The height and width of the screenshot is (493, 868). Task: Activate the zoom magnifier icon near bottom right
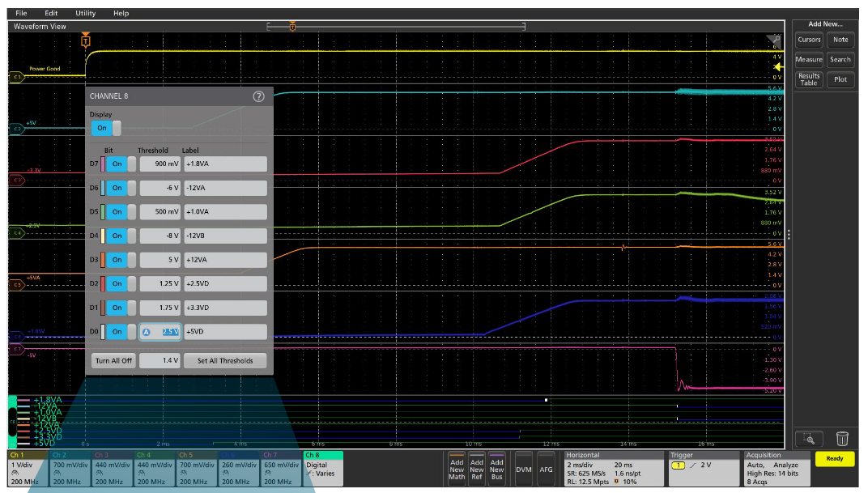click(810, 438)
